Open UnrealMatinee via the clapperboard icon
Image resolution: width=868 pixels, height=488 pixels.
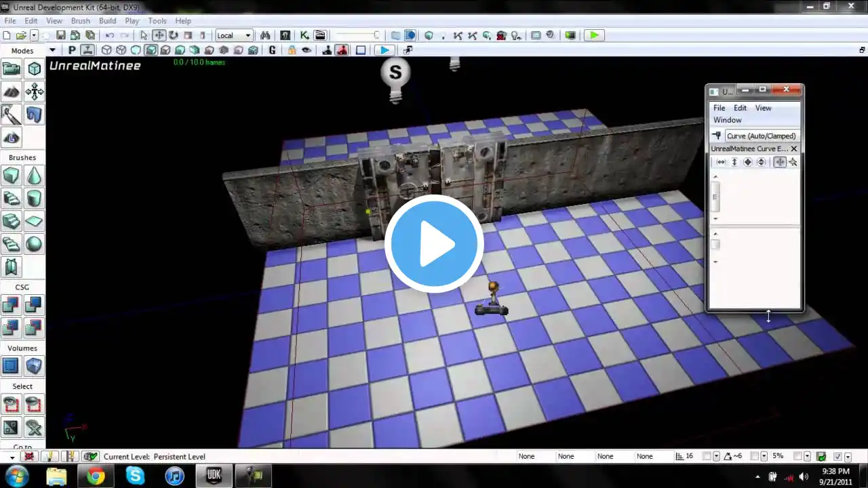pyautogui.click(x=320, y=35)
